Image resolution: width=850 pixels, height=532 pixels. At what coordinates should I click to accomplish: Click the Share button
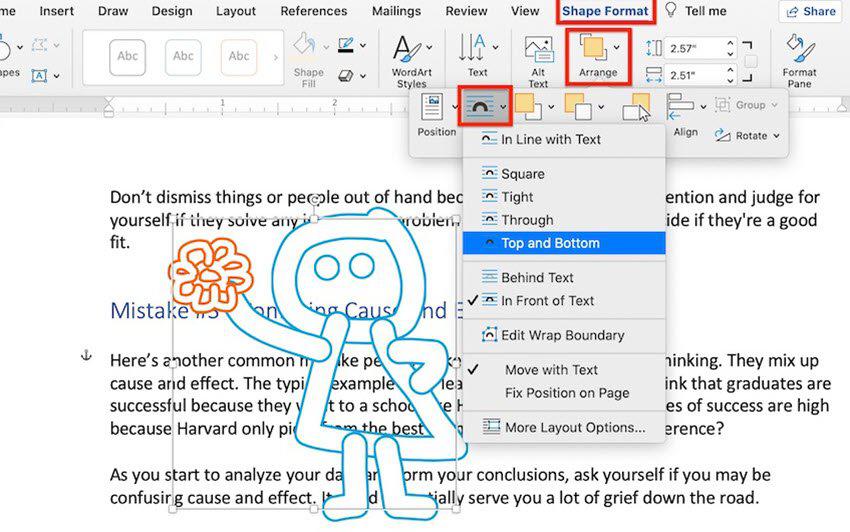tap(811, 11)
